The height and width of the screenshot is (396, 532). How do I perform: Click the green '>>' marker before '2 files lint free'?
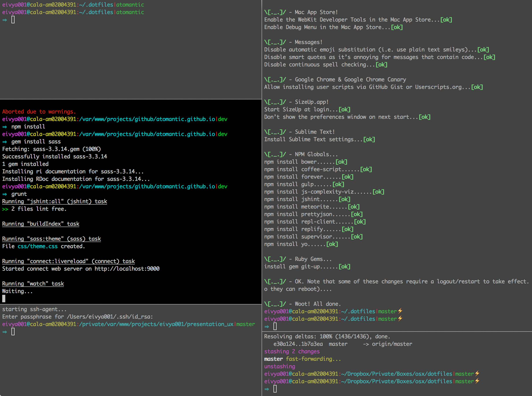(x=5, y=209)
